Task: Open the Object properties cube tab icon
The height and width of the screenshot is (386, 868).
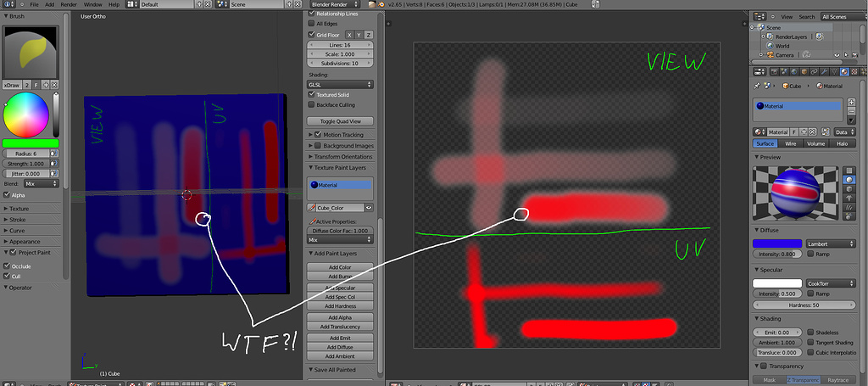Action: (804, 71)
